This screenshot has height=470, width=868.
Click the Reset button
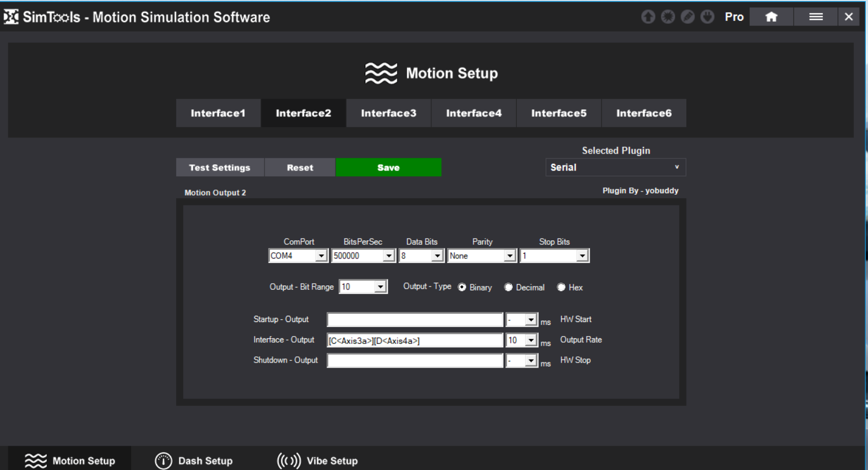tap(300, 167)
